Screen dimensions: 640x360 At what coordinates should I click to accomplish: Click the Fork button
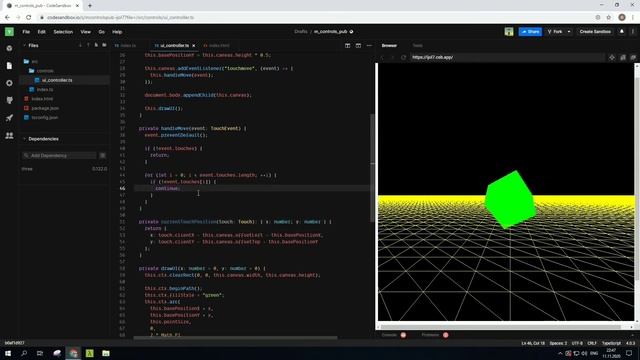(555, 31)
